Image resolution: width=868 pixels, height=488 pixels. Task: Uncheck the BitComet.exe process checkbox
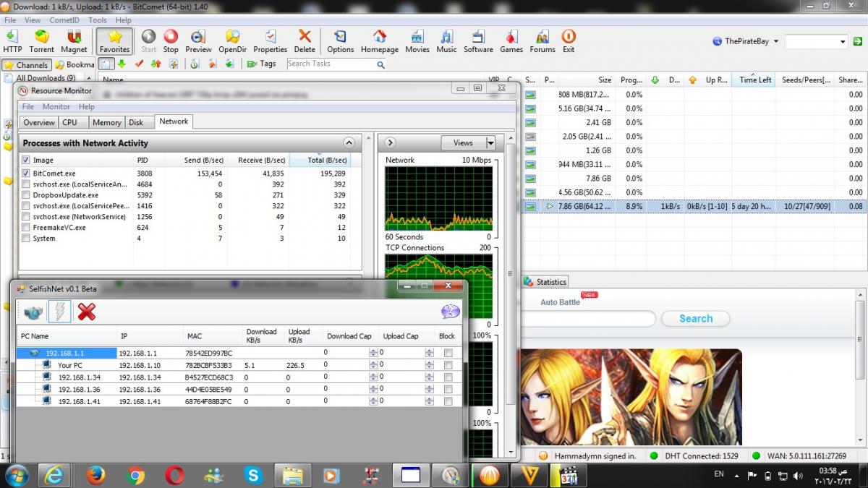26,174
